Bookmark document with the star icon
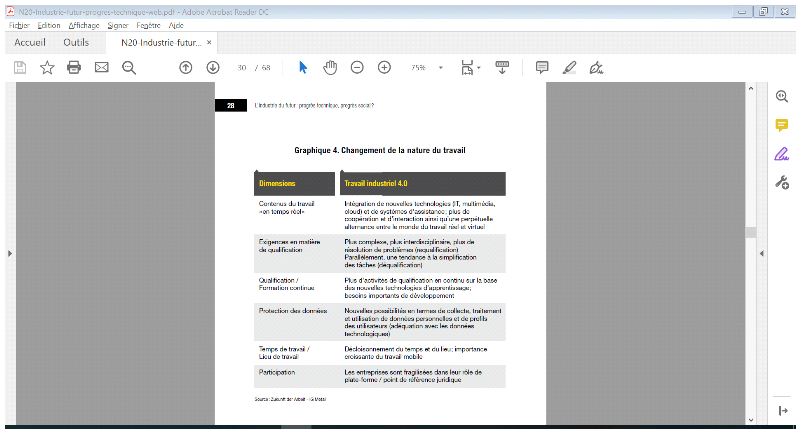This screenshot has height=429, width=800. pos(47,67)
